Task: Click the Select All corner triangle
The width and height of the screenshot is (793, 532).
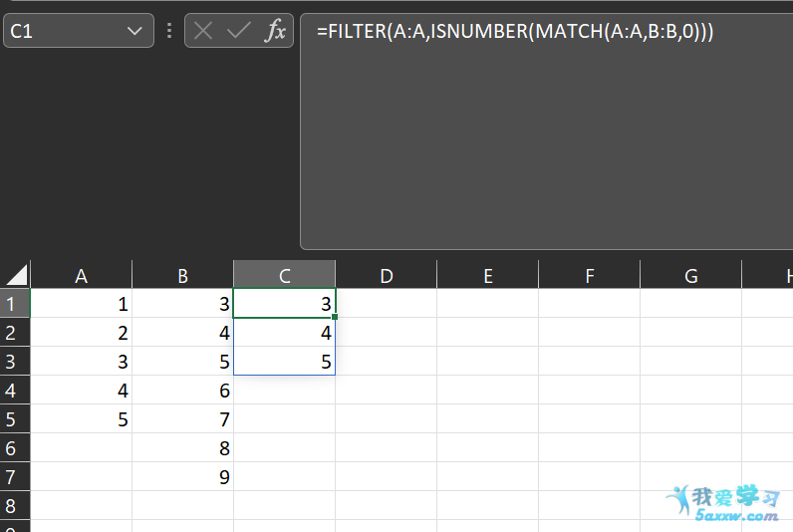Action: click(16, 275)
